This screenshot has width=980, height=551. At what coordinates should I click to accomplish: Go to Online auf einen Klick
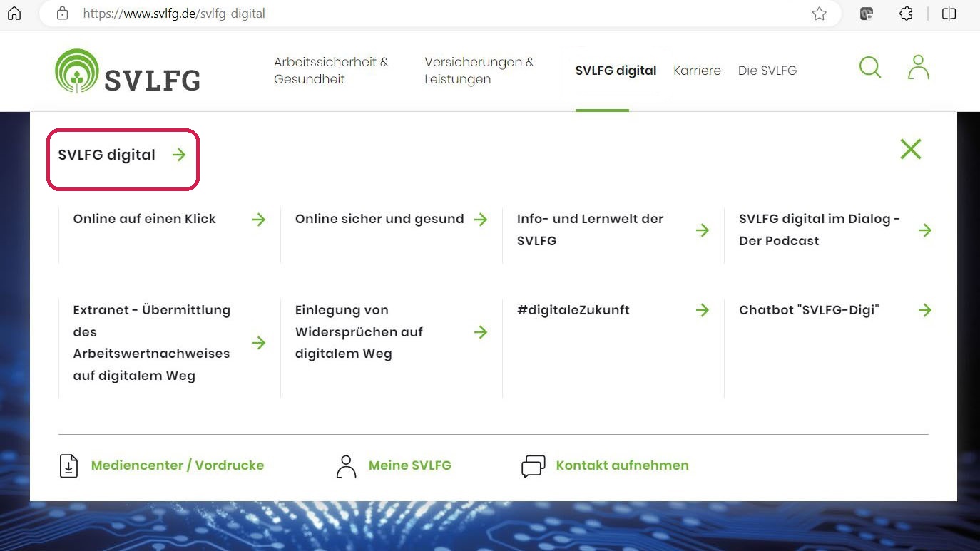click(145, 219)
